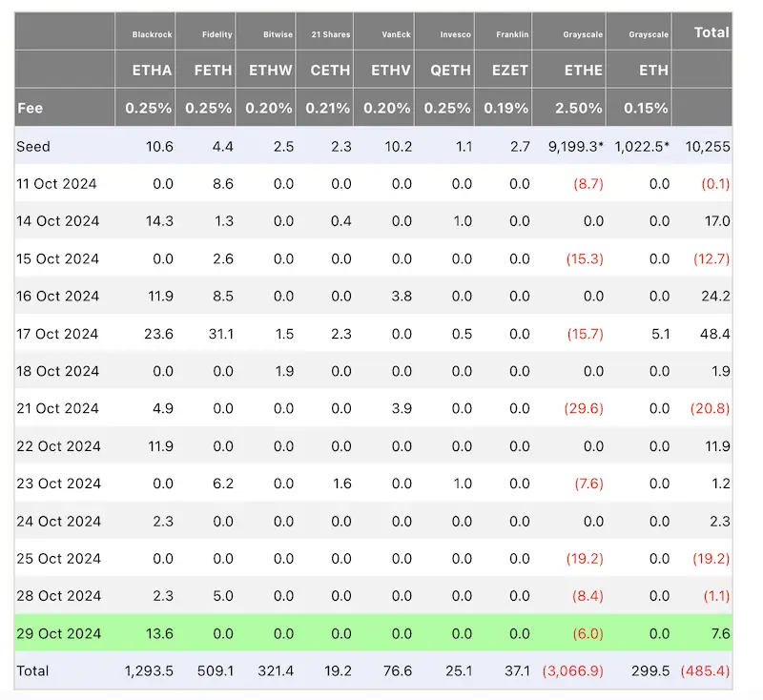
Task: Select the VanEck issuer label
Action: (396, 34)
